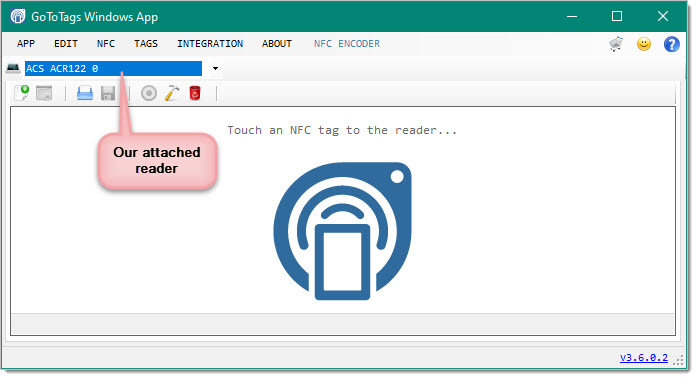Image resolution: width=696 pixels, height=378 pixels.
Task: Select the ACS ACR122 0 reader field
Action: 113,68
